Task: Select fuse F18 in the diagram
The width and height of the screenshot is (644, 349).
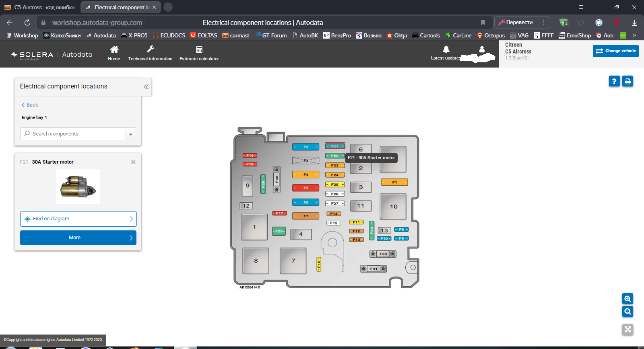Action: coord(250,164)
